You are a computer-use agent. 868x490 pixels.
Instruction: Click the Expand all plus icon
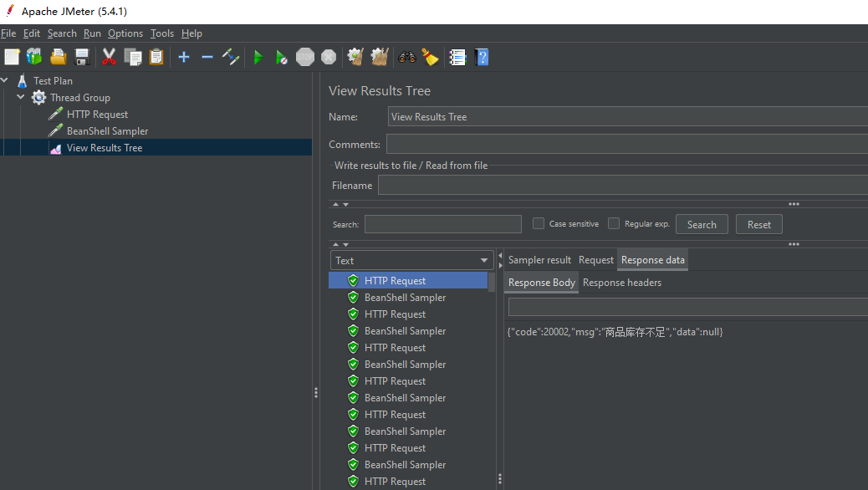[x=184, y=57]
